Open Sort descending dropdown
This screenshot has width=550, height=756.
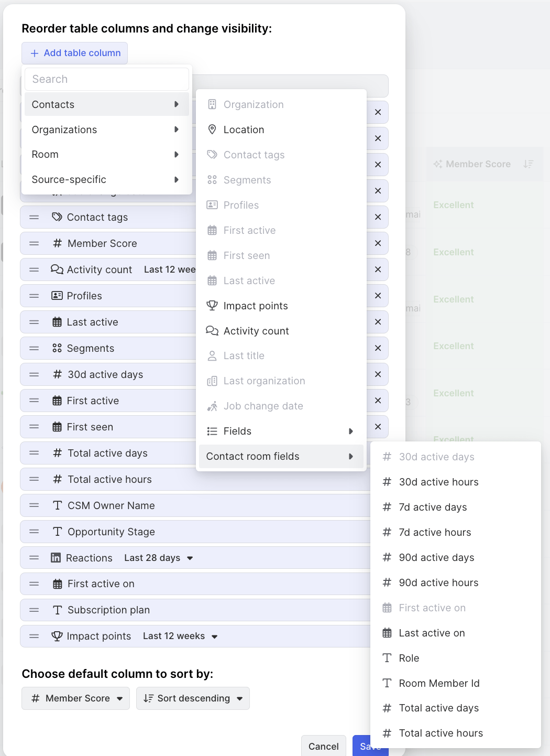pos(193,698)
